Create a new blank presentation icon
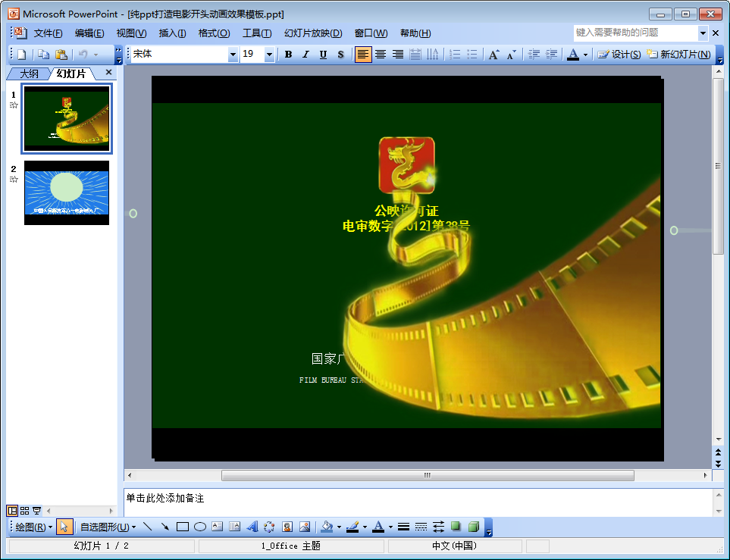The height and width of the screenshot is (560, 730). 21,55
